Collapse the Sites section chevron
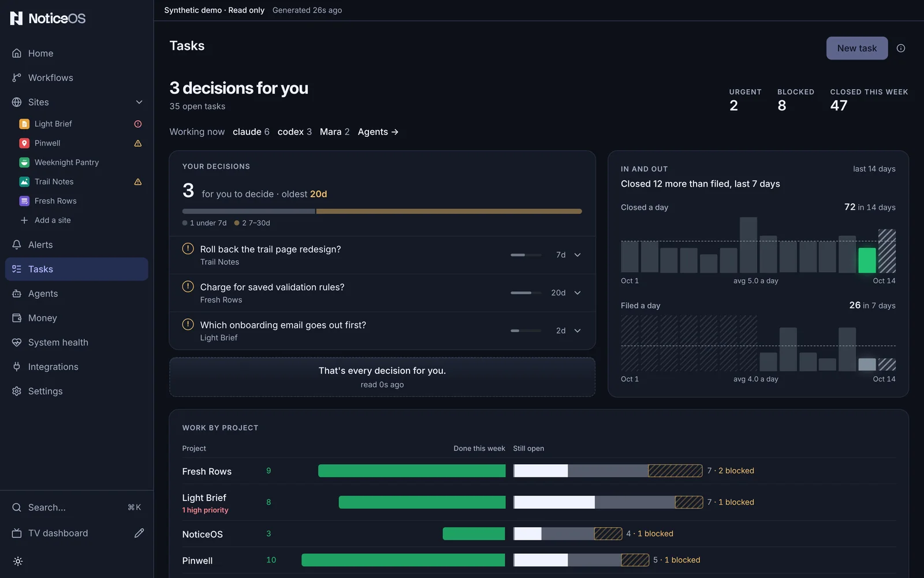 tap(139, 102)
